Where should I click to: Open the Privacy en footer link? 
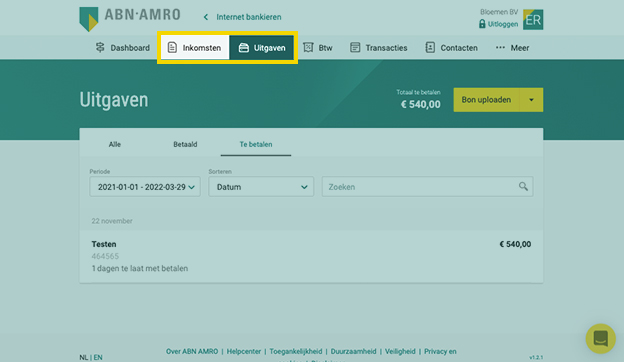tap(440, 351)
